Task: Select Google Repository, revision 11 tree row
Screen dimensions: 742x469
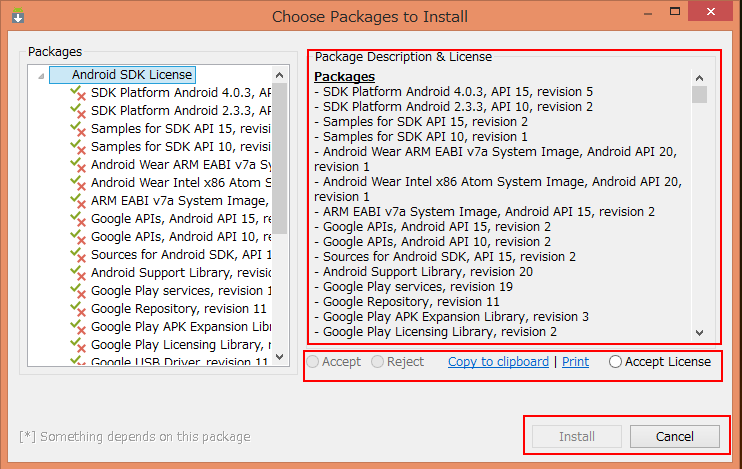Action: (x=179, y=309)
